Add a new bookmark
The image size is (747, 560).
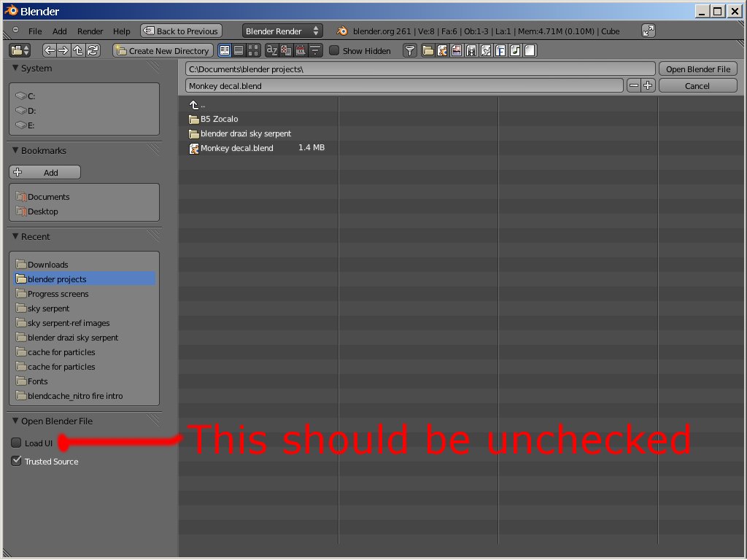pos(44,172)
